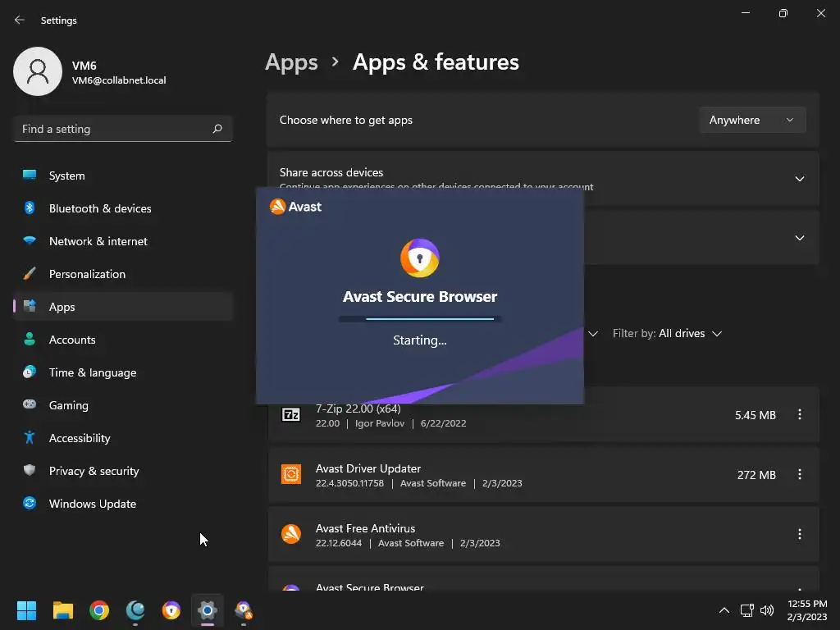Expand the Share across devices section
This screenshot has width=840, height=630.
tap(799, 179)
